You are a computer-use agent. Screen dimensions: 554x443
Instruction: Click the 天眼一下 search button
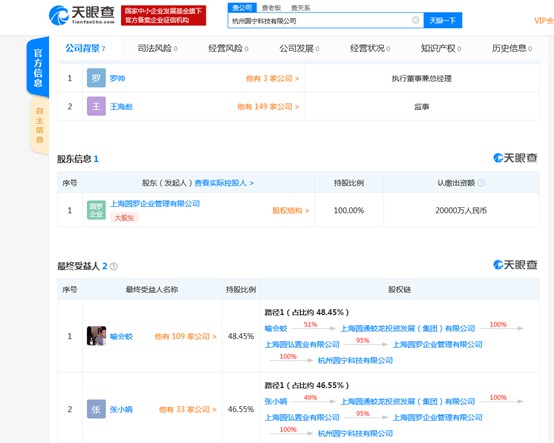[x=443, y=20]
